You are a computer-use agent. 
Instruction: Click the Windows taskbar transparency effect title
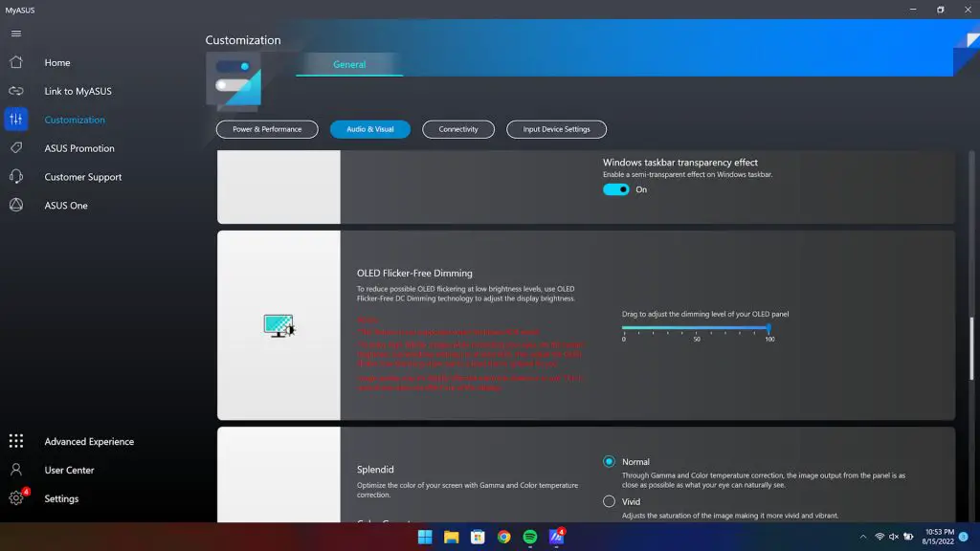680,163
